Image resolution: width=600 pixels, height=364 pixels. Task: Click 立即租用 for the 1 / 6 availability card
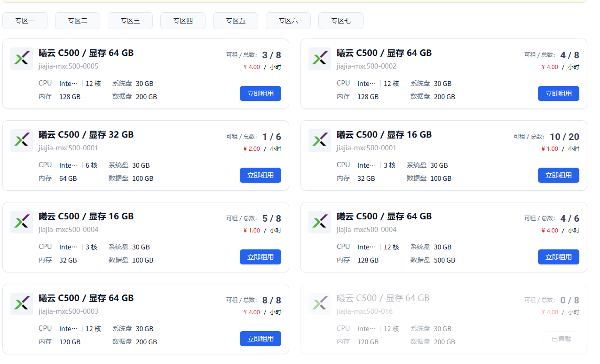[x=261, y=175]
